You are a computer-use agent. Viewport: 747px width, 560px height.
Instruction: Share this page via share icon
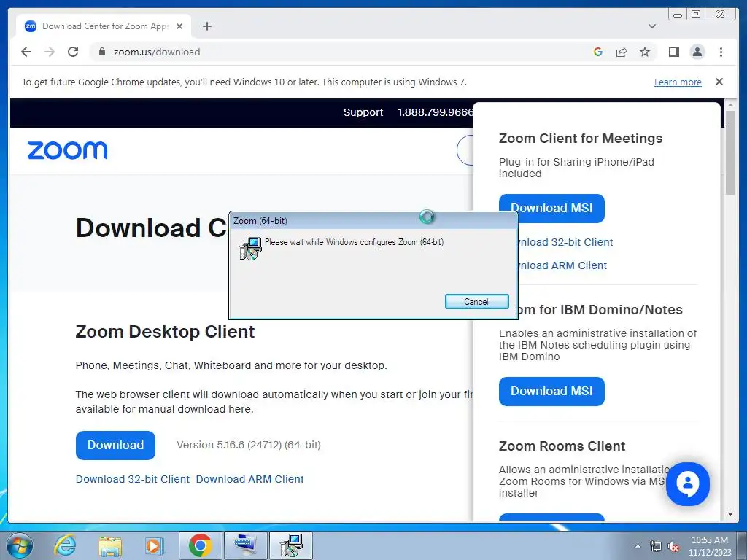click(622, 52)
